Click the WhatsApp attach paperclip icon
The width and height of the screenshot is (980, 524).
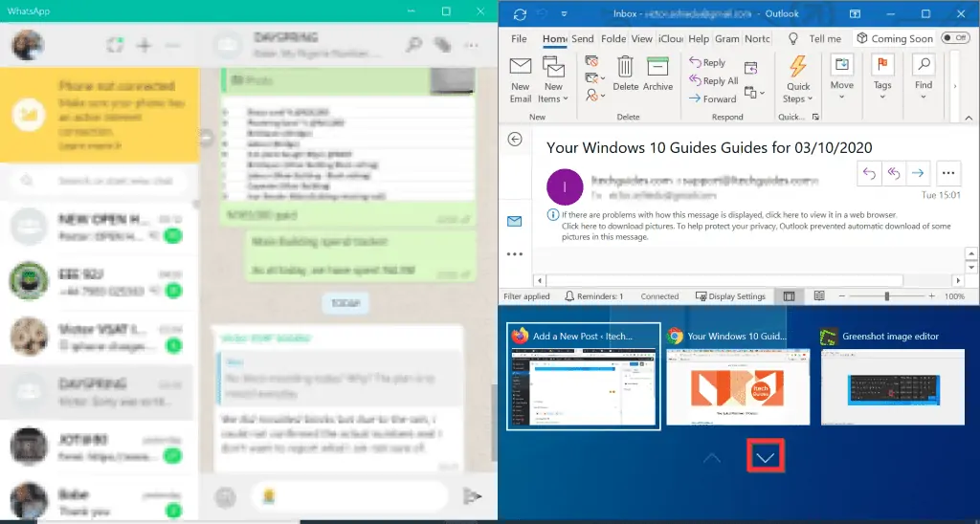coord(442,44)
